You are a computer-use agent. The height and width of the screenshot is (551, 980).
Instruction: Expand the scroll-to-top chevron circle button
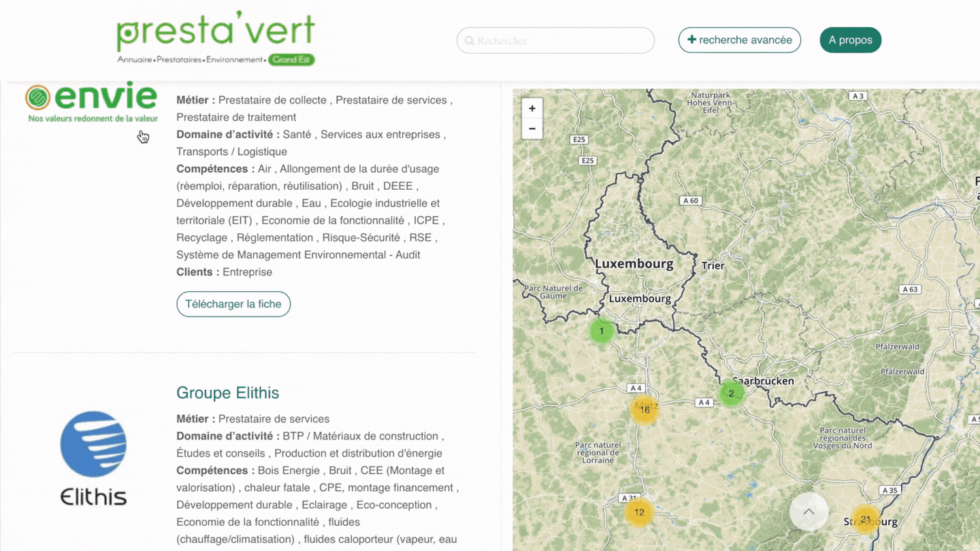808,512
